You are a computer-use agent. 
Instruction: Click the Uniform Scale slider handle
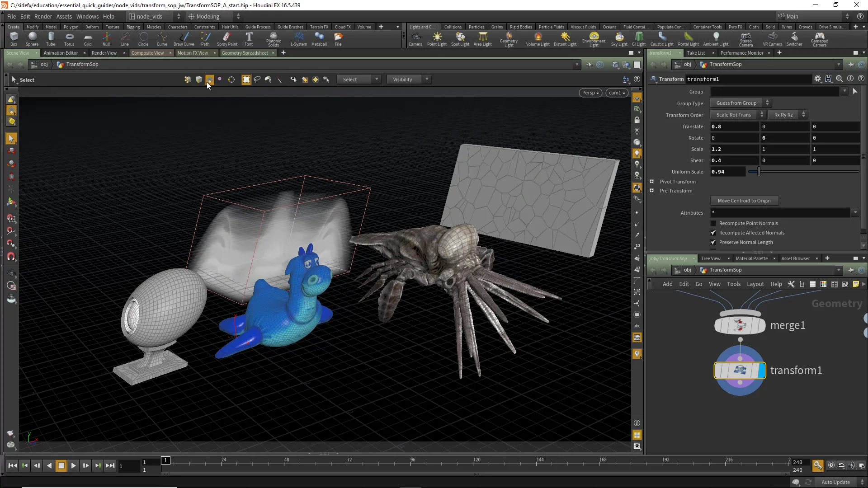pos(759,172)
